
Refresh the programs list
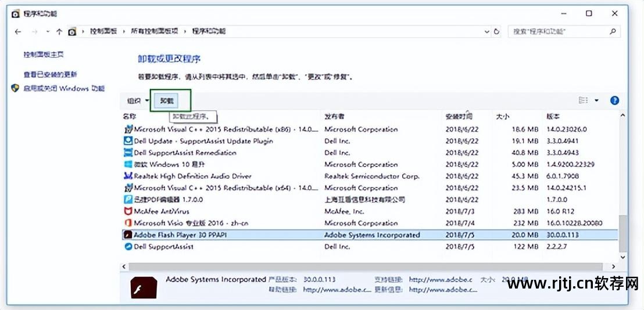pyautogui.click(x=496, y=31)
